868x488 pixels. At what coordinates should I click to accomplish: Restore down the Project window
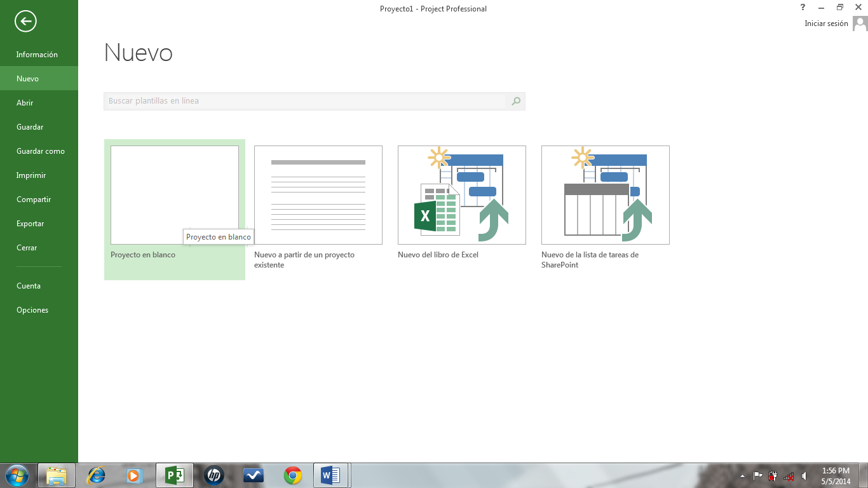pos(840,7)
